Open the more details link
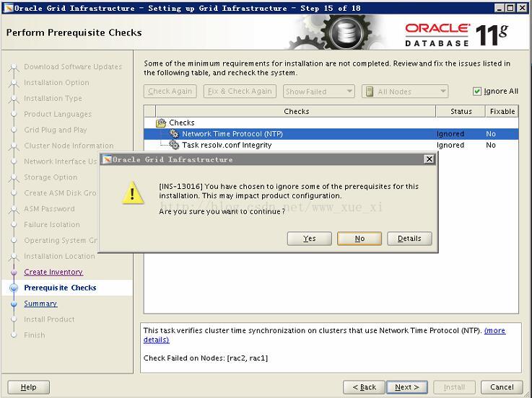This screenshot has width=532, height=398. 494,330
